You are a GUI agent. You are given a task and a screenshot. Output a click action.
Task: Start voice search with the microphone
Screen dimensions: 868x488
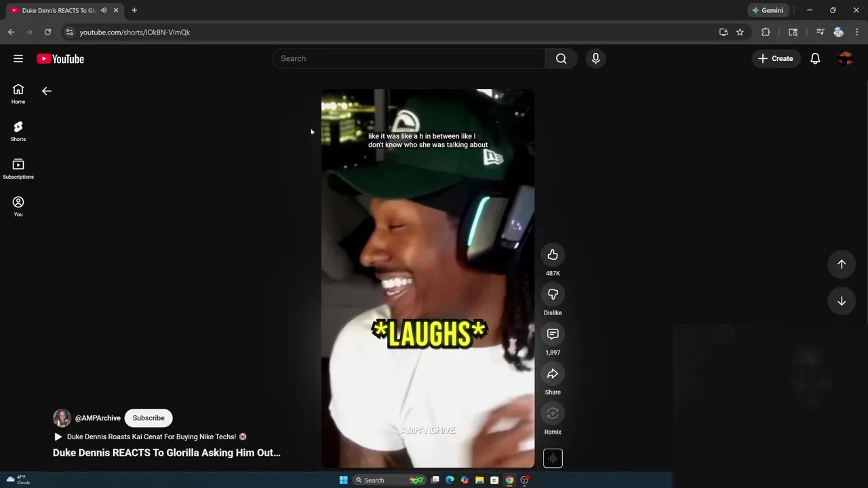(x=595, y=58)
